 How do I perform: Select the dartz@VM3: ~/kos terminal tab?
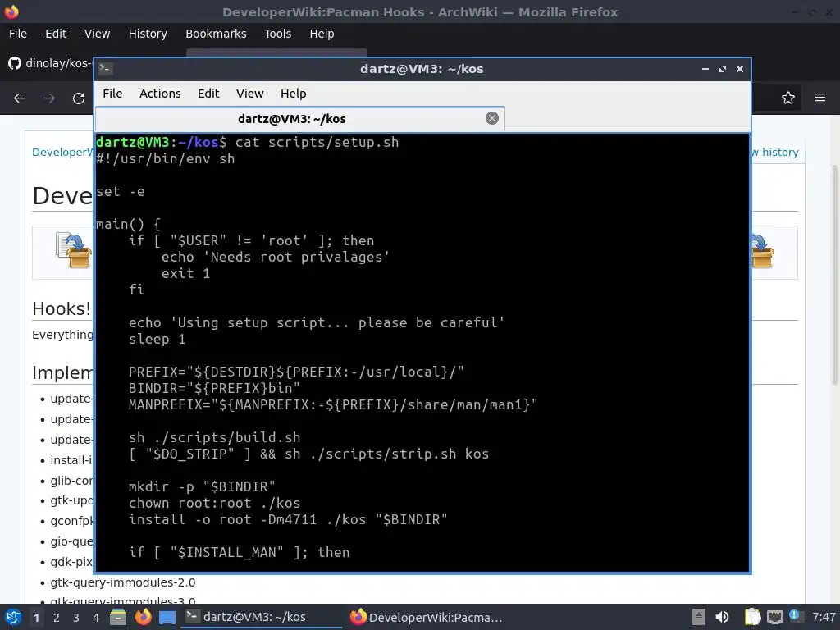pyautogui.click(x=300, y=119)
